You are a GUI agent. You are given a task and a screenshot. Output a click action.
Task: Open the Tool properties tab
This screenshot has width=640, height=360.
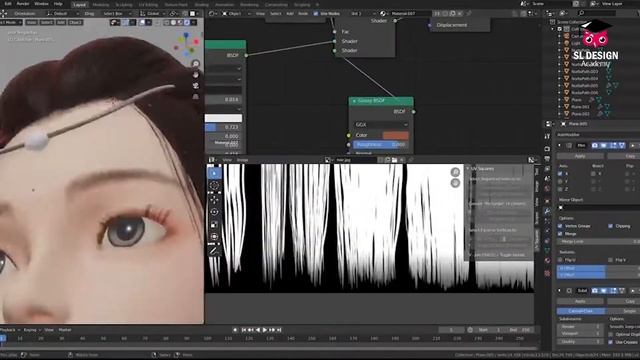[547, 136]
